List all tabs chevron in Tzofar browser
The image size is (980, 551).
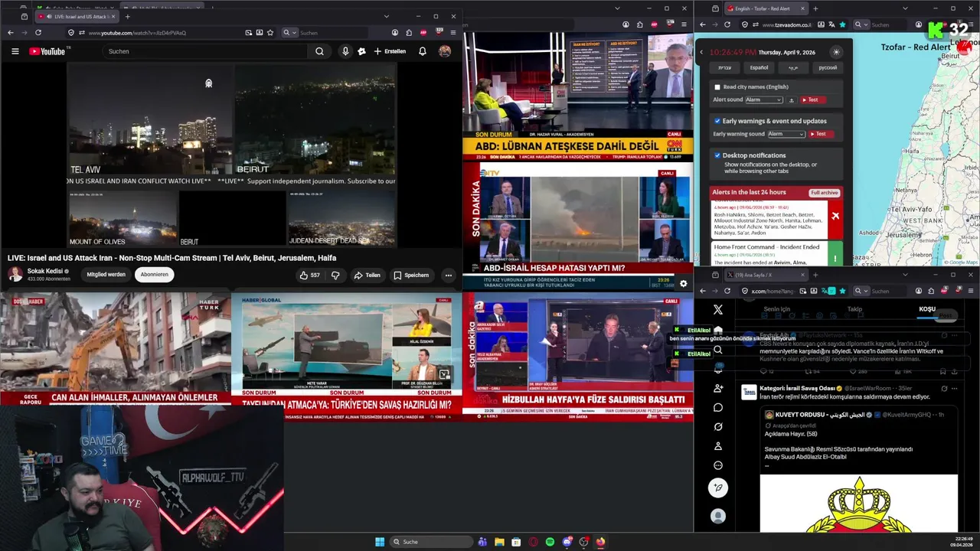tap(906, 8)
